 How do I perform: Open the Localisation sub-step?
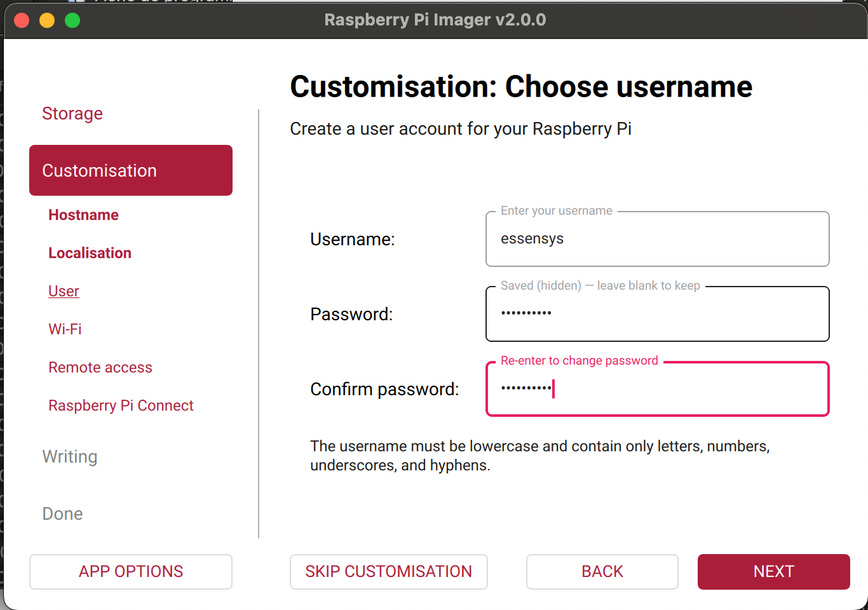(90, 254)
